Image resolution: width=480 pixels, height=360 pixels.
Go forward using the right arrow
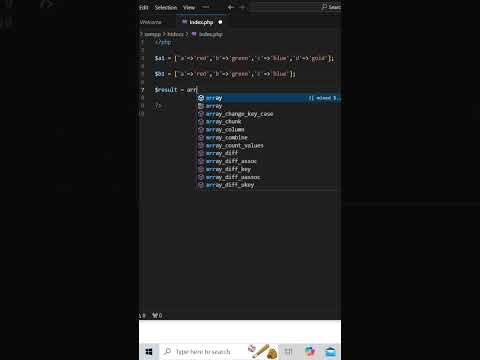pyautogui.click(x=243, y=7)
